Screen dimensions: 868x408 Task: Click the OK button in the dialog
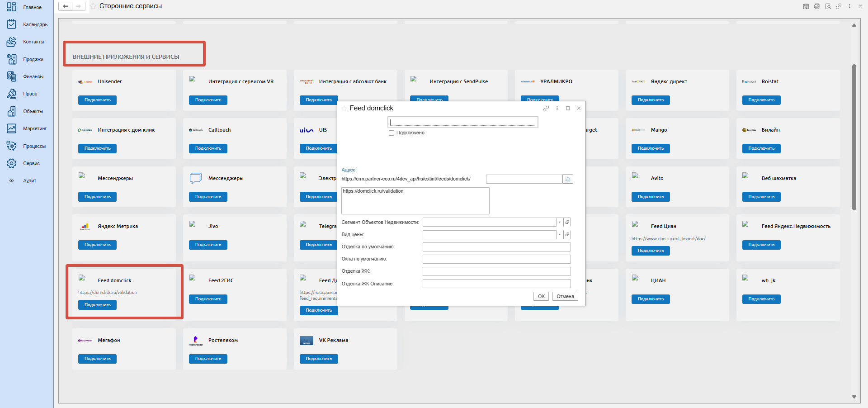[x=541, y=296]
